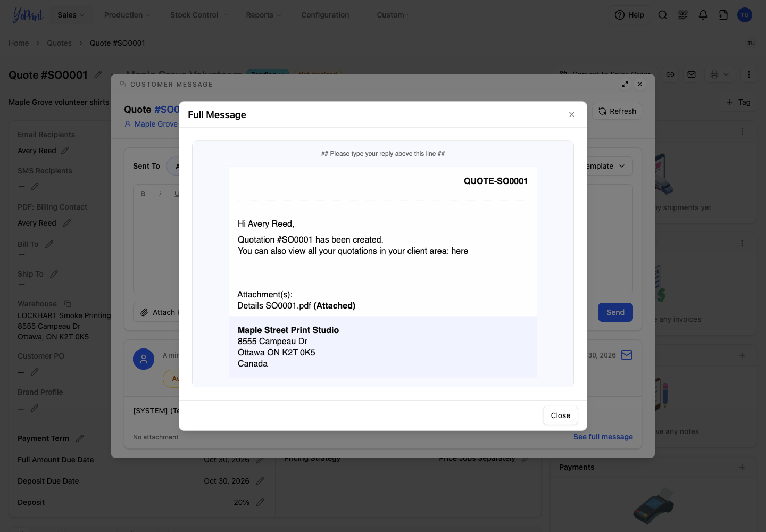Edit the Payment Term with the pencil

coord(80,438)
